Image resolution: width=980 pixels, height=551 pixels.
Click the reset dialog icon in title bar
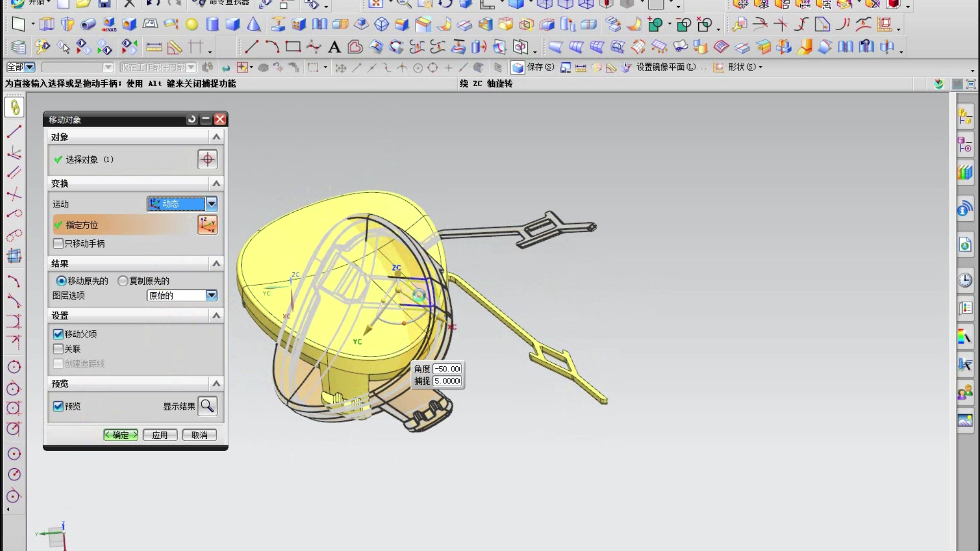(x=192, y=119)
